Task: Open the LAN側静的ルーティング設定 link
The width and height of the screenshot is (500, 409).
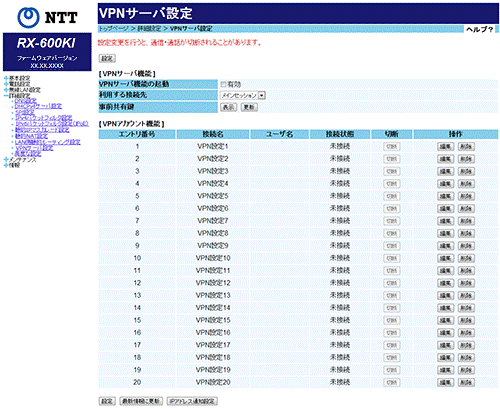Action: [x=48, y=142]
